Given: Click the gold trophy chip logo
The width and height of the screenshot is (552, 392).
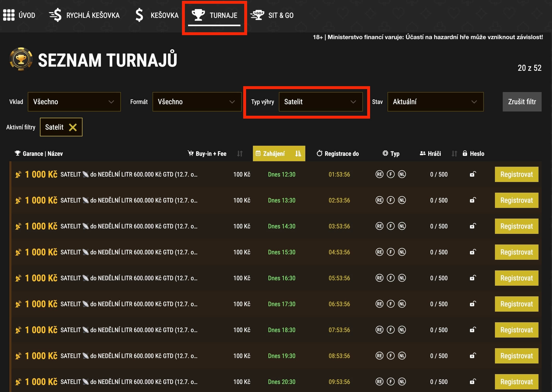Looking at the screenshot, I should tap(21, 59).
